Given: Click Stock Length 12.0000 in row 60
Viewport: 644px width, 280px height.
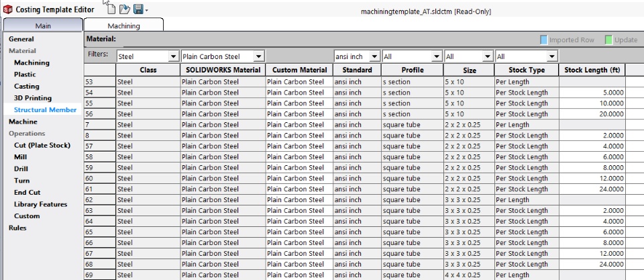Looking at the screenshot, I should coord(592,178).
